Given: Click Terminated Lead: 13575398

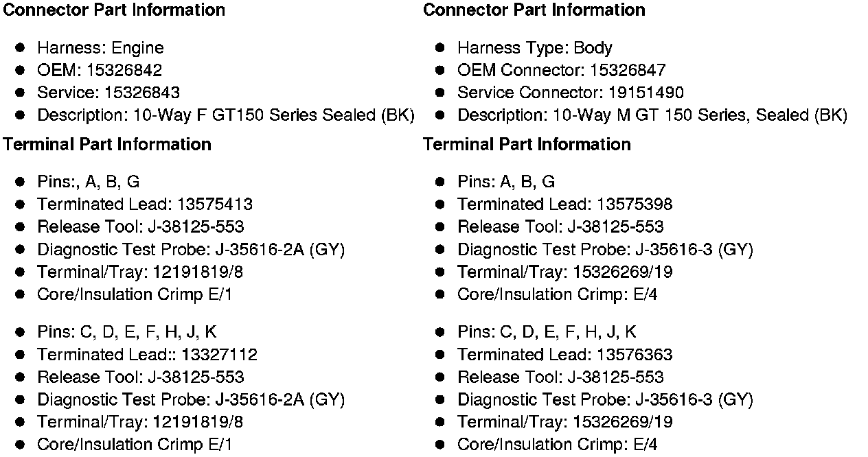Looking at the screenshot, I should [x=564, y=204].
